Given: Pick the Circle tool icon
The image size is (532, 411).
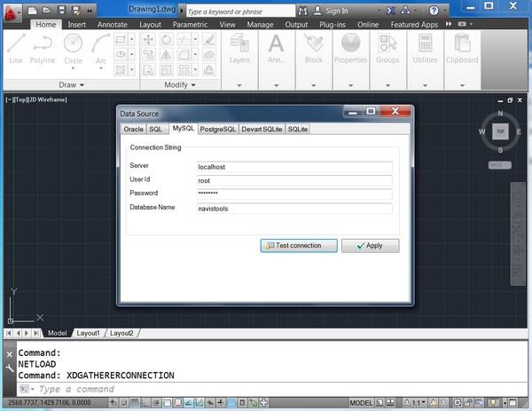Looking at the screenshot, I should (73, 44).
